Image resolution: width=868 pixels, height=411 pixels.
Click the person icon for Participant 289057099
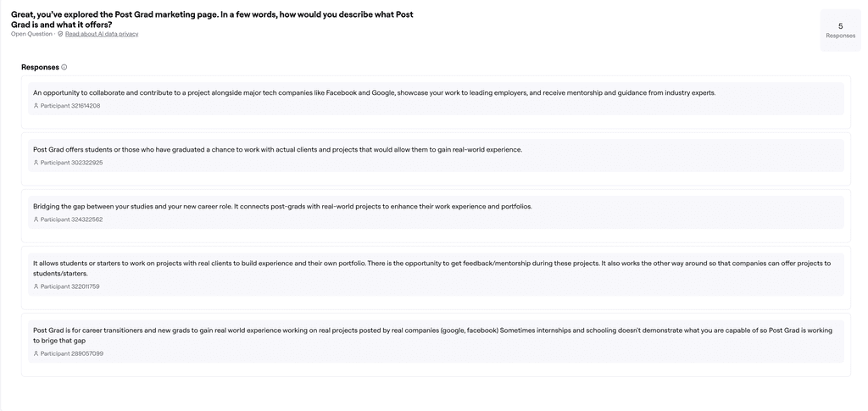click(36, 353)
